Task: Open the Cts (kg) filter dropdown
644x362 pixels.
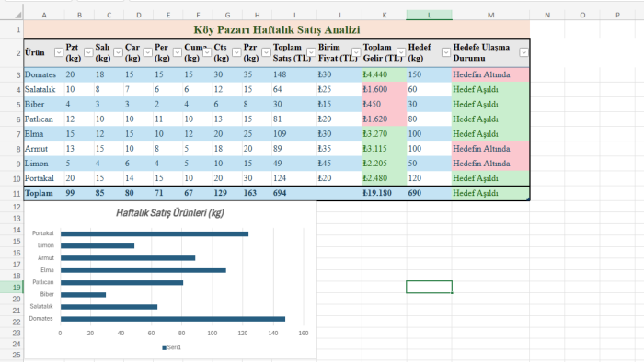Action: click(x=236, y=52)
